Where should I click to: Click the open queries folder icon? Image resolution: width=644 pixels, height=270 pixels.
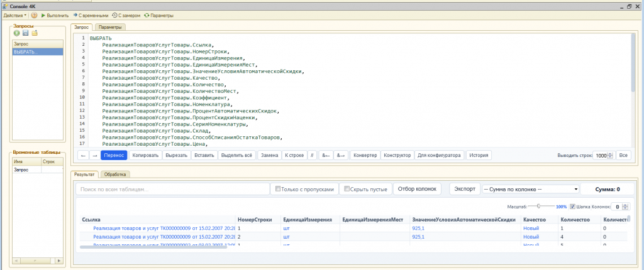(x=35, y=33)
